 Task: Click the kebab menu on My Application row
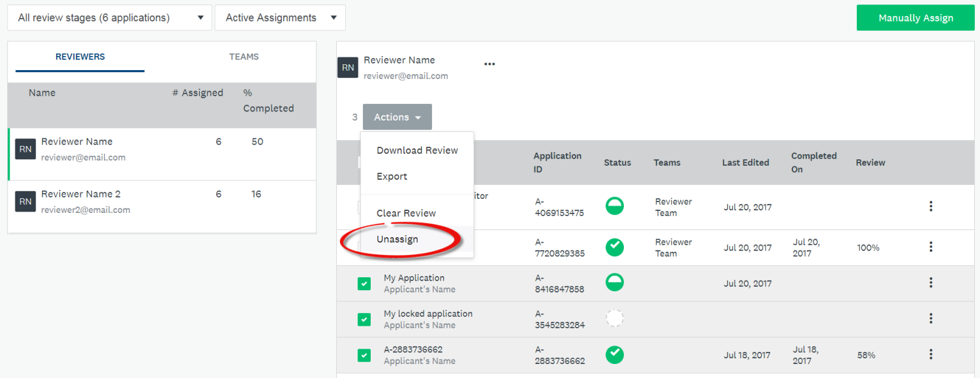pyautogui.click(x=931, y=282)
